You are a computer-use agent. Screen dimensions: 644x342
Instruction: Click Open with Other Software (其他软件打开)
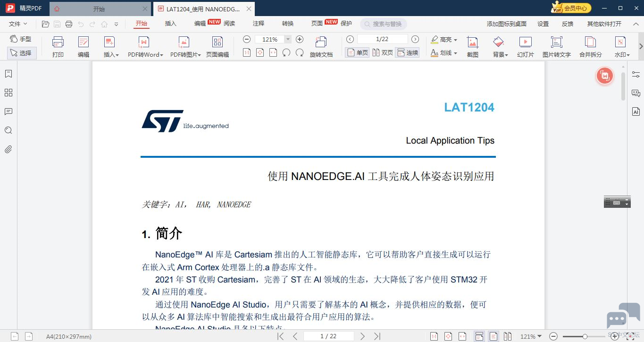604,24
